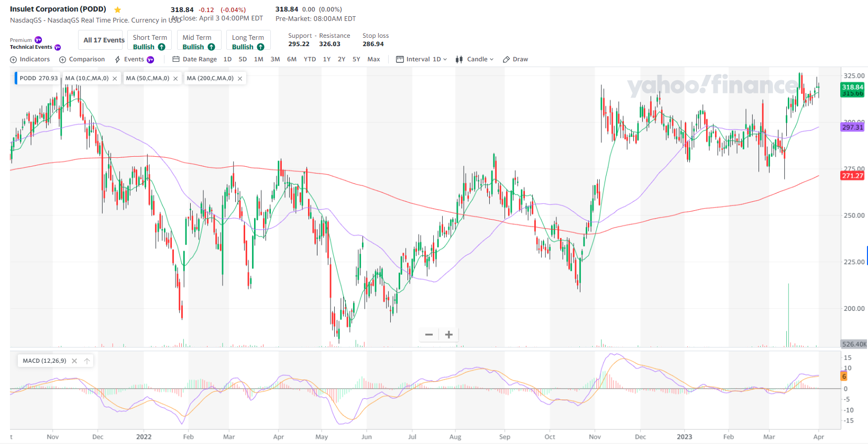Screen dimensions: 868x444
Task: Open the Short Term Bullish card
Action: [150, 40]
